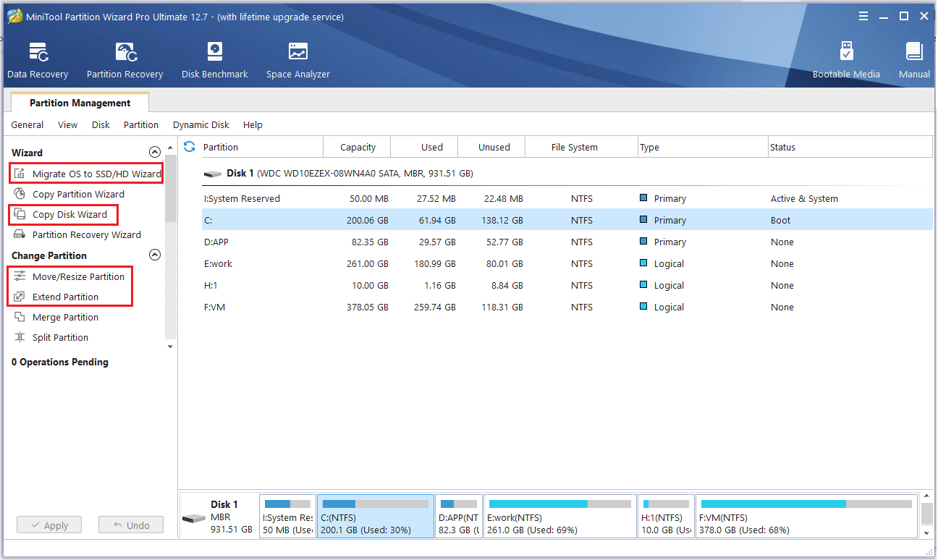
Task: Click the Extend Partition icon
Action: (x=20, y=297)
